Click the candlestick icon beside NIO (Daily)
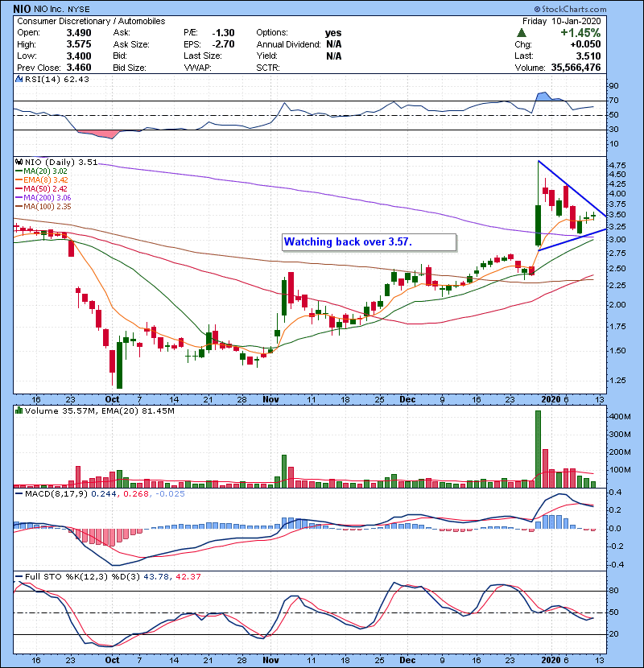Screen dimensions: 644x668 coord(19,162)
